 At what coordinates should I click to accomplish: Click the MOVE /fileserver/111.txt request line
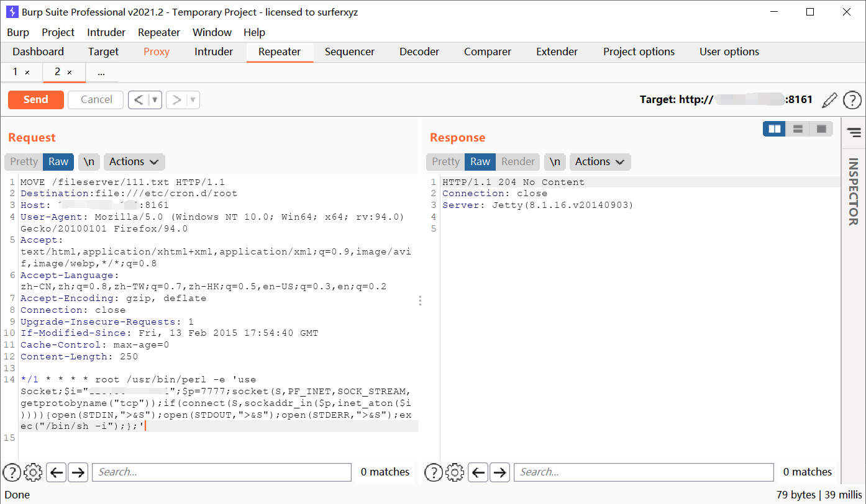(x=122, y=182)
